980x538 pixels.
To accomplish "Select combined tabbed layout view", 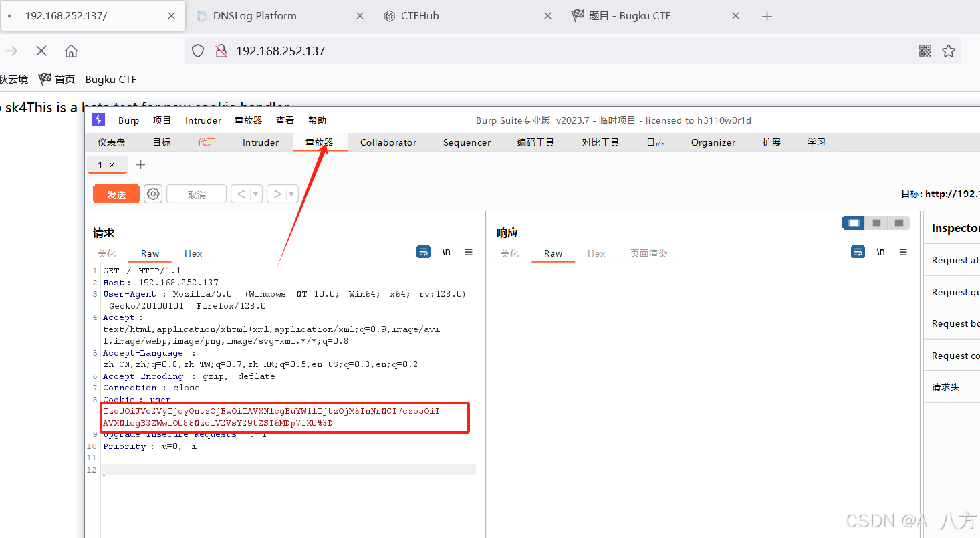I will coord(899,223).
